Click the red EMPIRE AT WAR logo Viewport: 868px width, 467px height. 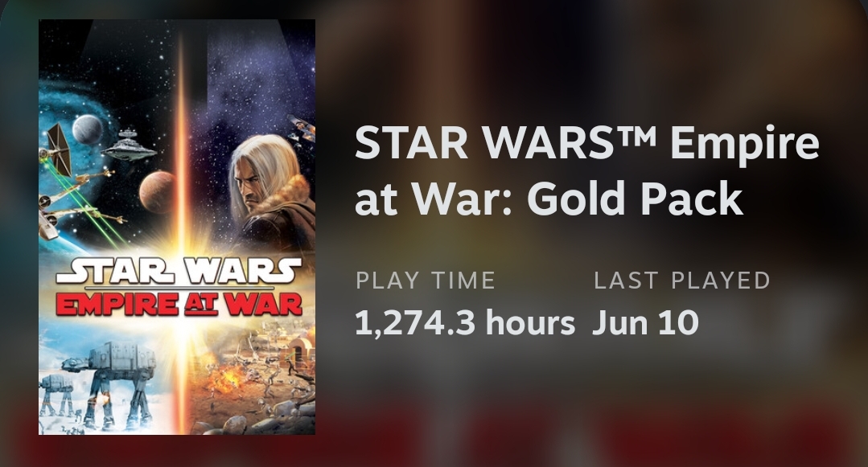[179, 304]
